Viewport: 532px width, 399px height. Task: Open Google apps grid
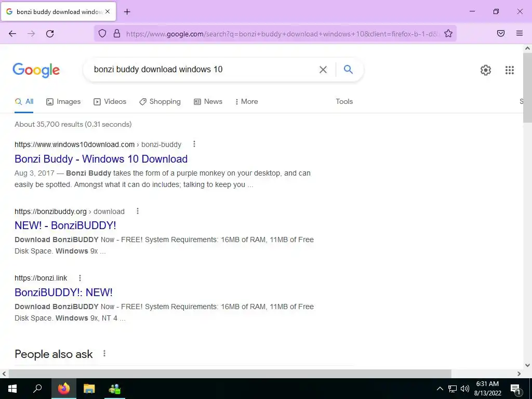point(510,70)
